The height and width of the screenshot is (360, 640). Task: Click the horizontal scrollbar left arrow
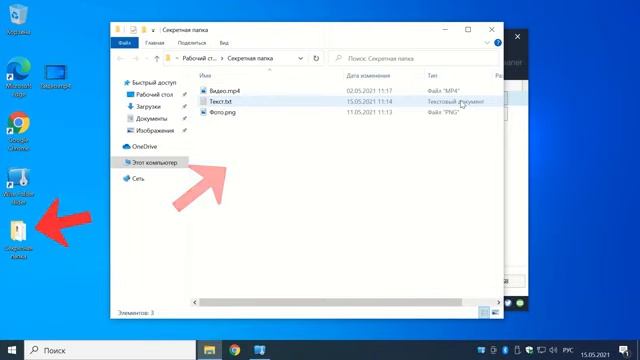point(195,302)
